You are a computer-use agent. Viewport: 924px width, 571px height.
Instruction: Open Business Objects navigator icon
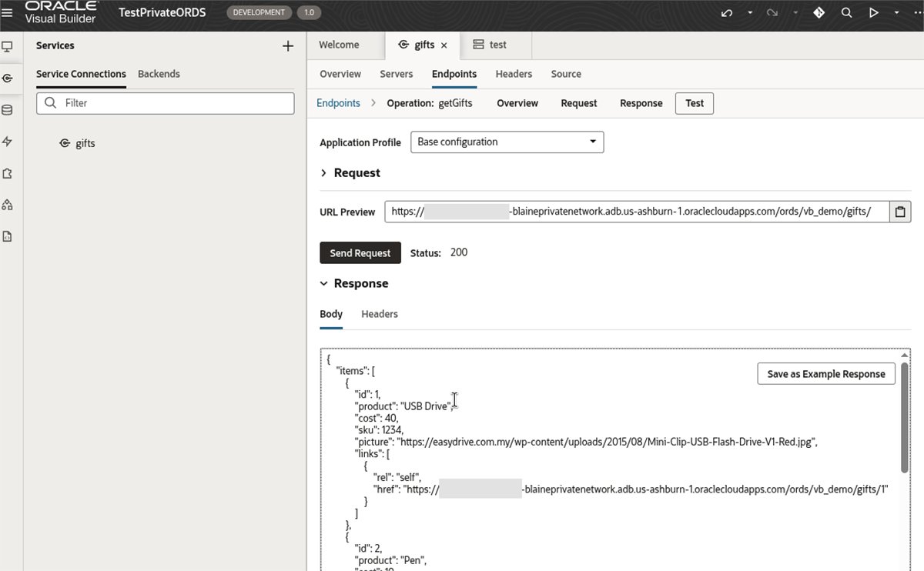8,110
